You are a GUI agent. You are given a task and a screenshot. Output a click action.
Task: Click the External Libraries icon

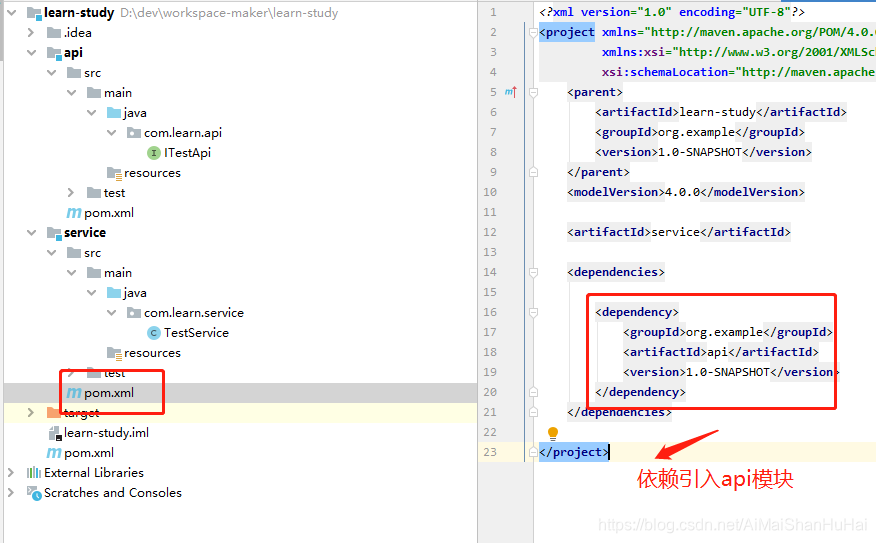pos(34,473)
